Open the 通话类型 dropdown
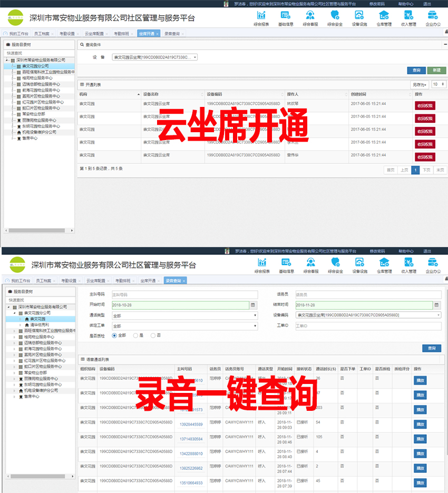Screen dimensions: 448x493 [184, 315]
